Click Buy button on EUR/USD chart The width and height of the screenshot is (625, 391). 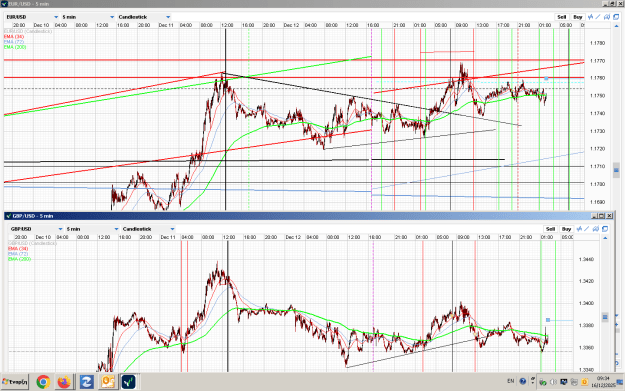578,17
